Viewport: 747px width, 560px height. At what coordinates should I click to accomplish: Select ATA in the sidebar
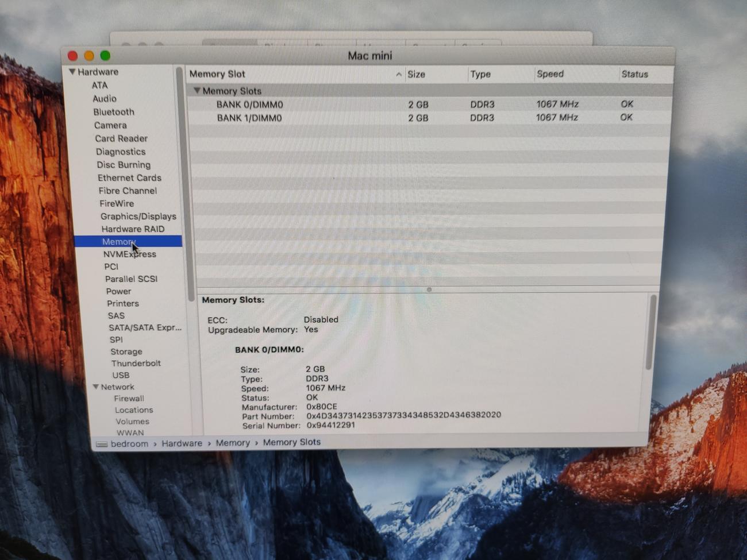point(99,85)
